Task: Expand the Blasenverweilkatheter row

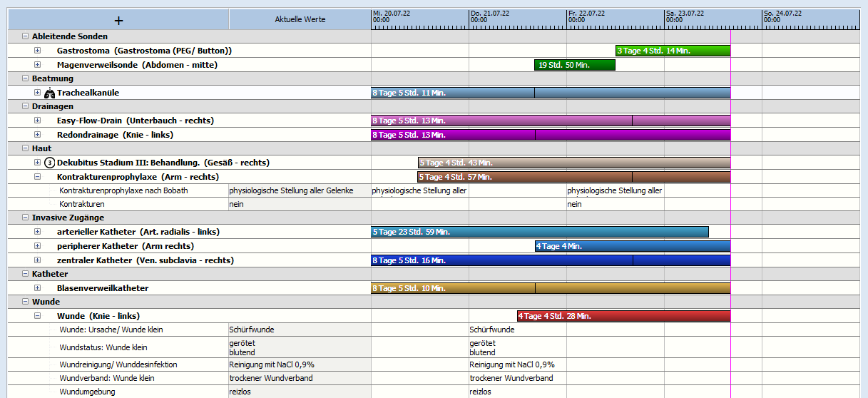Action: 38,288
